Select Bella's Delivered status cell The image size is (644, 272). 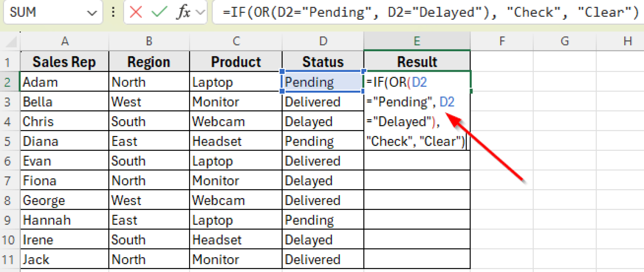[x=323, y=102]
